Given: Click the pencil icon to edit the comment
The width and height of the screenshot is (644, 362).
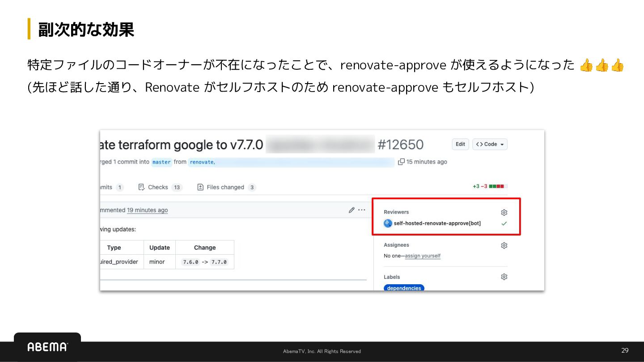Looking at the screenshot, I should [x=352, y=210].
